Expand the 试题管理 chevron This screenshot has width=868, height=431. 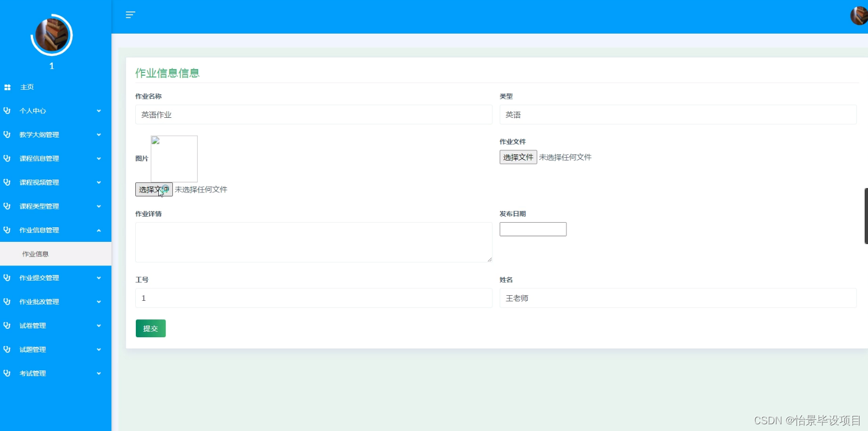[x=99, y=350]
